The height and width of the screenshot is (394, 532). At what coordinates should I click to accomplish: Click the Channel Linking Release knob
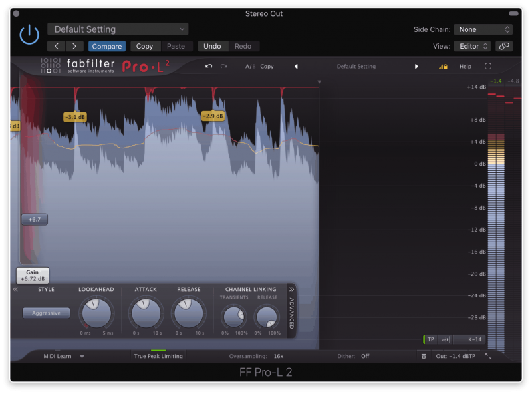(x=267, y=317)
